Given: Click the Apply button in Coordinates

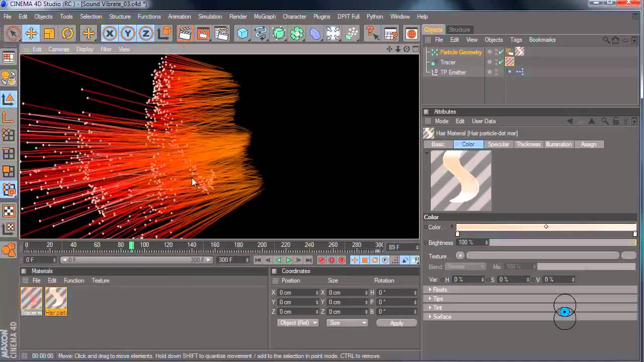Looking at the screenshot, I should tap(396, 323).
